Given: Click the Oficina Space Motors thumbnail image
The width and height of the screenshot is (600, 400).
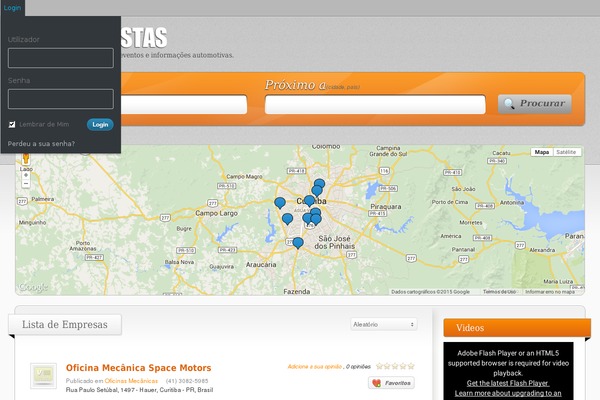Looking at the screenshot, I should (43, 376).
